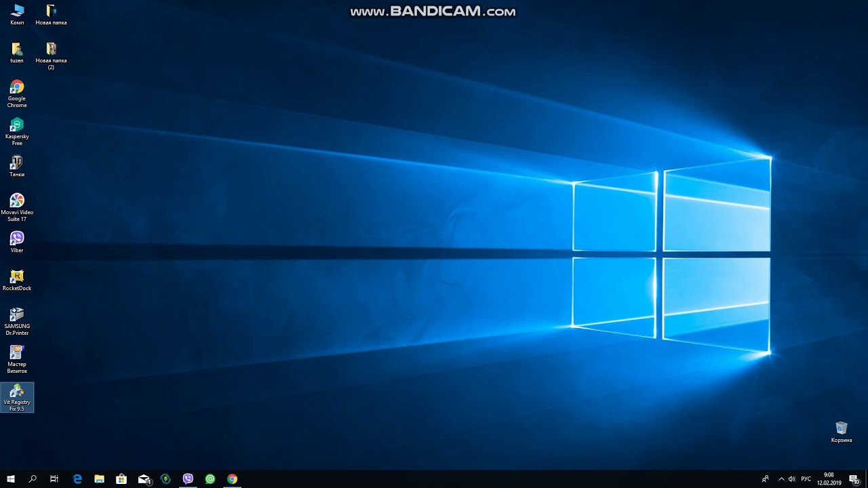Select the tuzen user folder icon
The width and height of the screenshot is (868, 488).
(17, 53)
